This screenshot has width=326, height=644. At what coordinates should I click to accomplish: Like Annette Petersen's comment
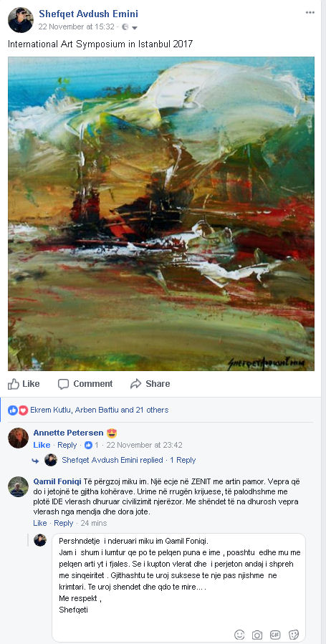(42, 446)
